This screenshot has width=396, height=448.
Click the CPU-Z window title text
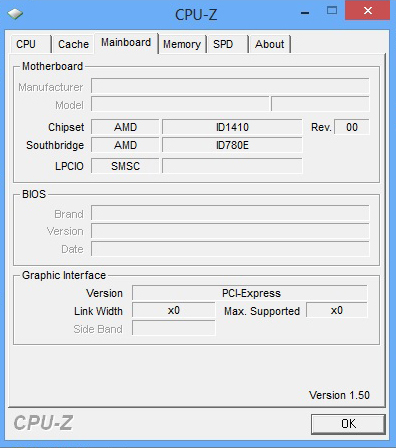196,15
